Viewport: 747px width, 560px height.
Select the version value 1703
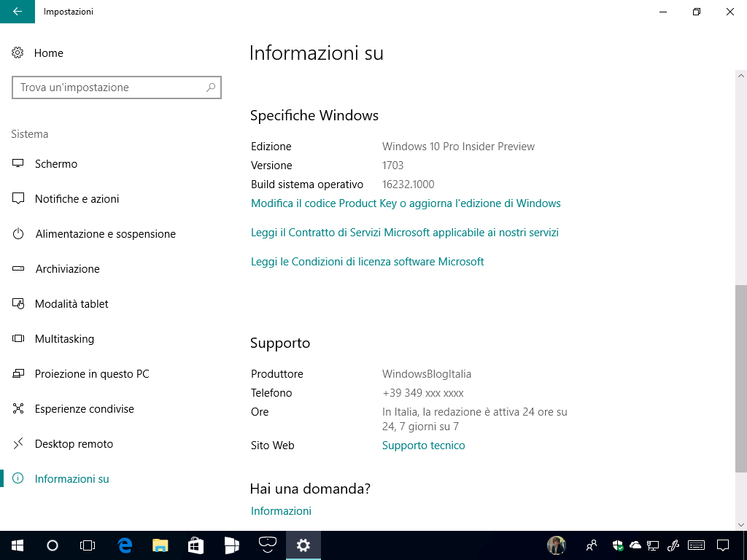pyautogui.click(x=393, y=166)
